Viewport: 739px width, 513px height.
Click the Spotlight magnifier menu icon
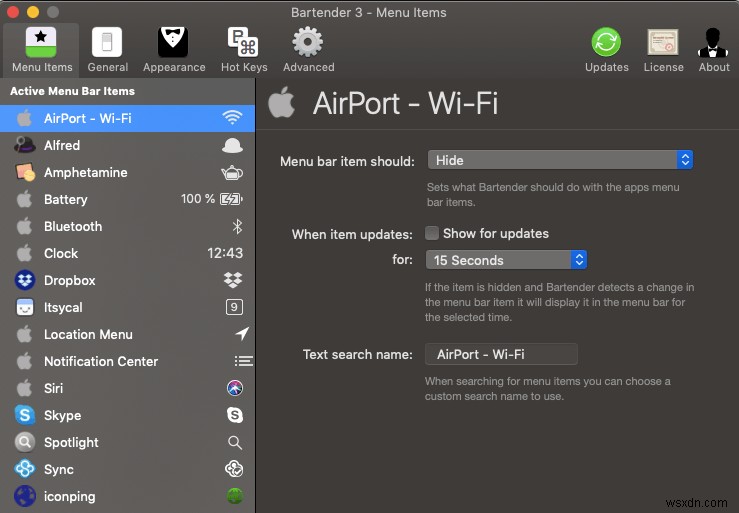(235, 442)
